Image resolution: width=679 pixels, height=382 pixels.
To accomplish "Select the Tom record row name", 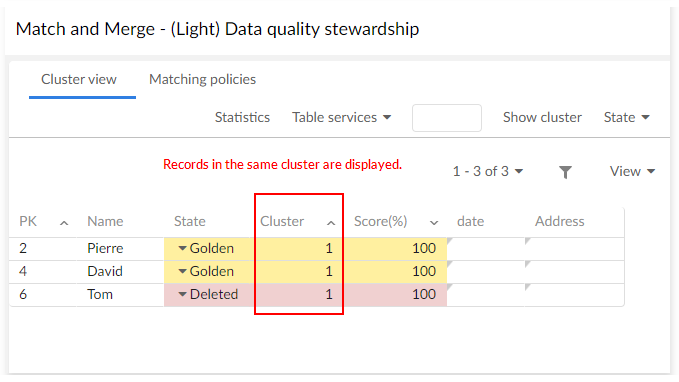I will (100, 295).
